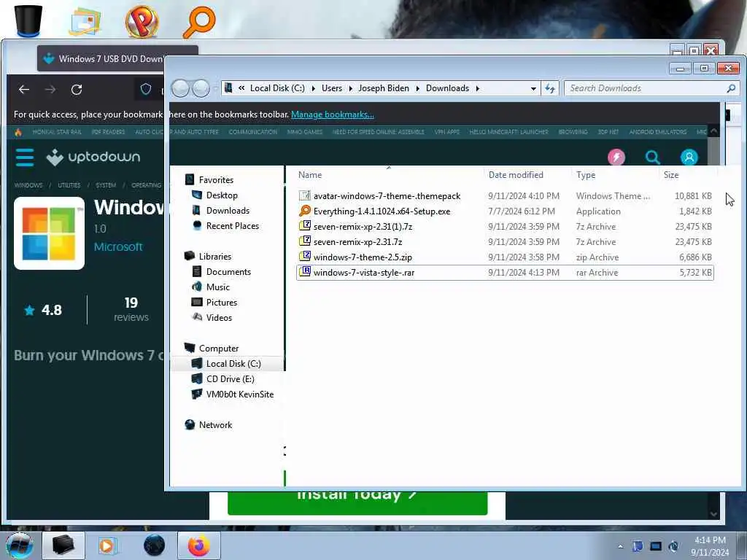
Task: Open the Uptodown user account icon
Action: click(x=689, y=157)
